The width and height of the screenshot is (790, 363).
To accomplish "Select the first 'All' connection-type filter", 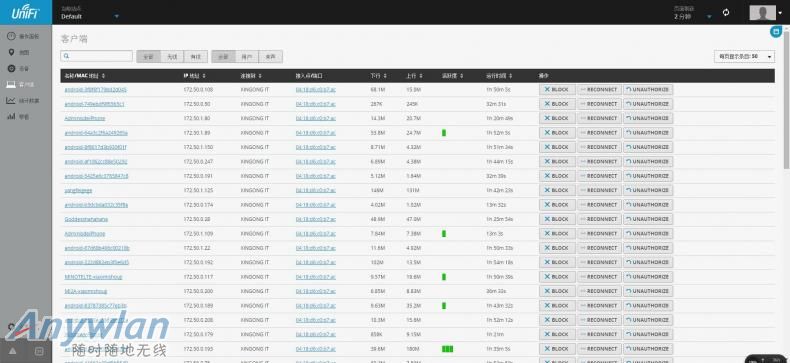I will (148, 56).
